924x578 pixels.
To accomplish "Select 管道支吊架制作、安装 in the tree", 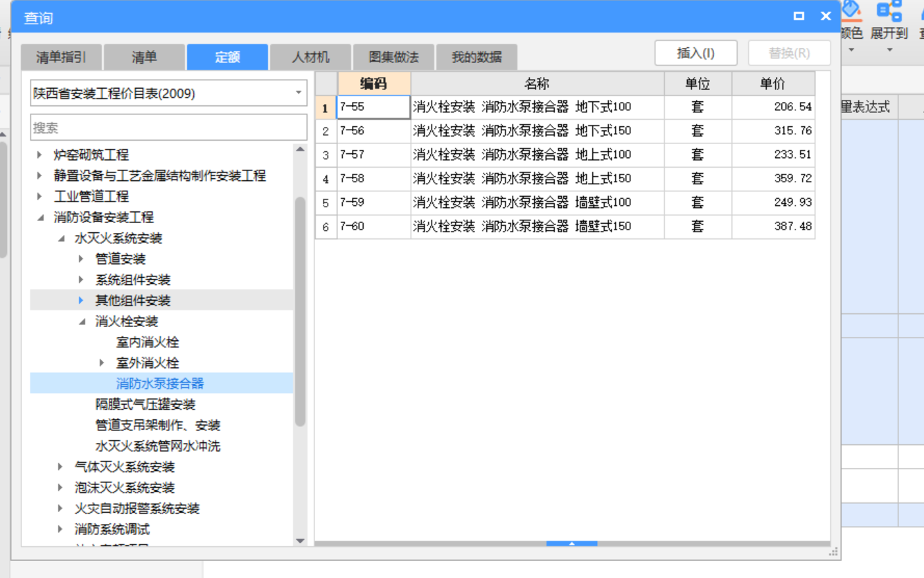I will pyautogui.click(x=158, y=425).
